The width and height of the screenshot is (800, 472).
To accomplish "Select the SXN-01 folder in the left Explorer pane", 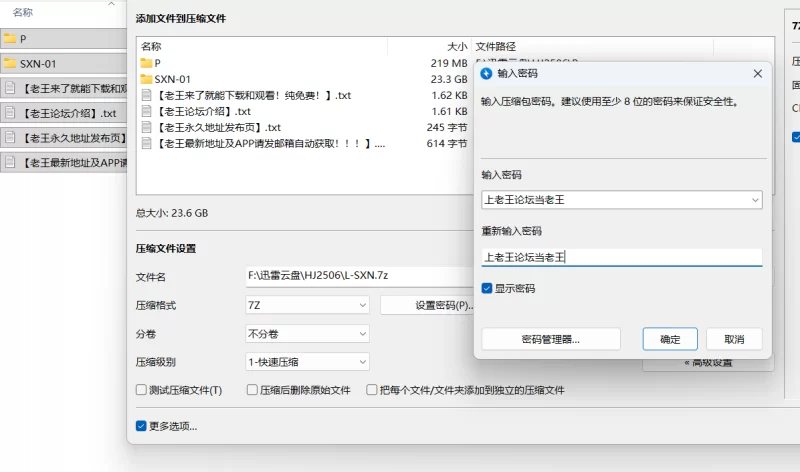I will pos(64,64).
